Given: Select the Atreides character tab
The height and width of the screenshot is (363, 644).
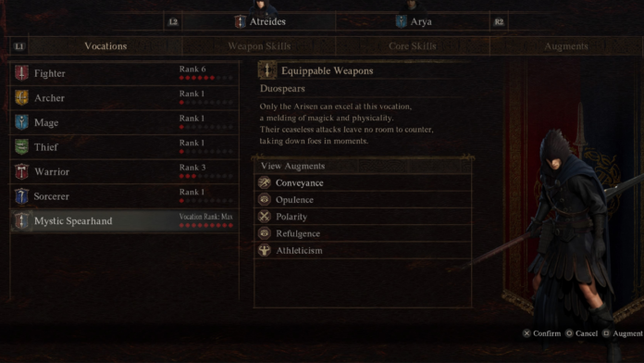Looking at the screenshot, I should [x=259, y=21].
